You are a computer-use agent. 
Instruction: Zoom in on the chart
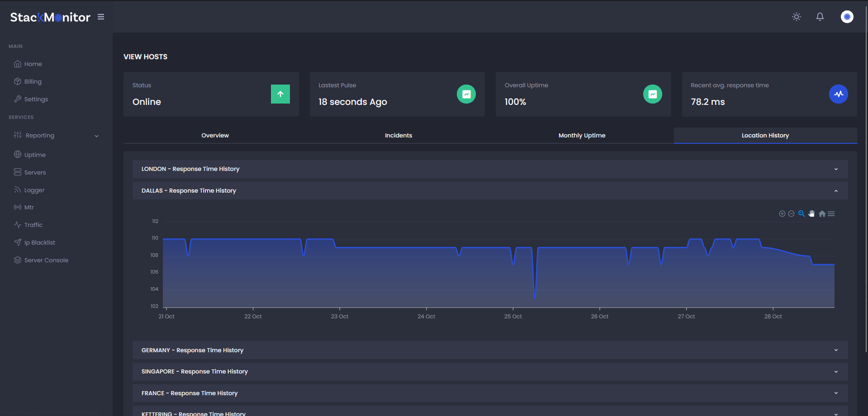click(x=782, y=213)
